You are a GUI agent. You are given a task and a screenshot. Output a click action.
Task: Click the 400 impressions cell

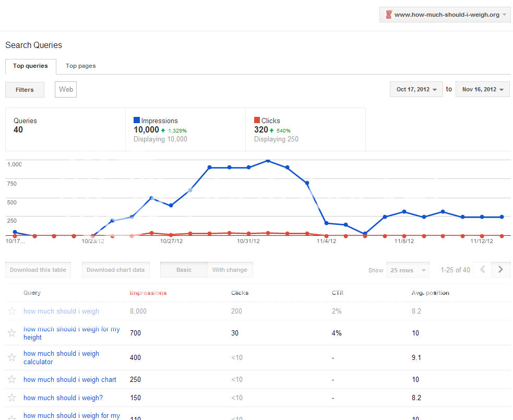point(135,357)
